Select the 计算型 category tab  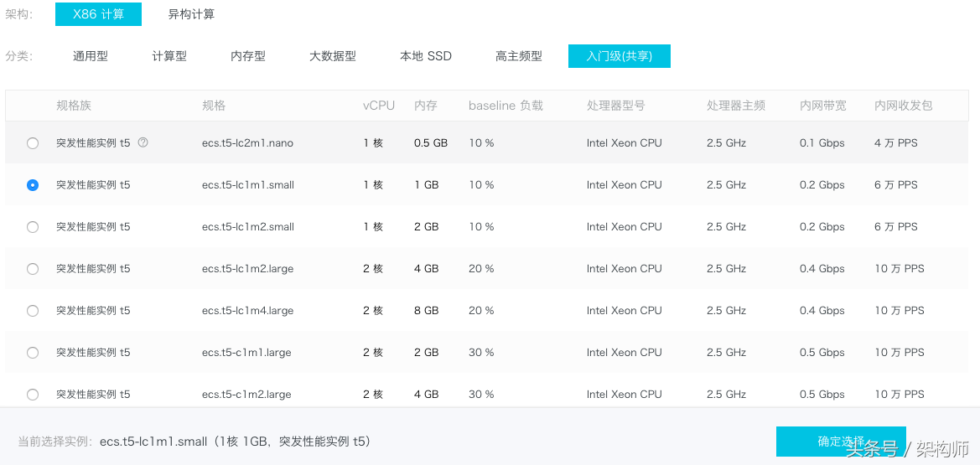(x=169, y=56)
